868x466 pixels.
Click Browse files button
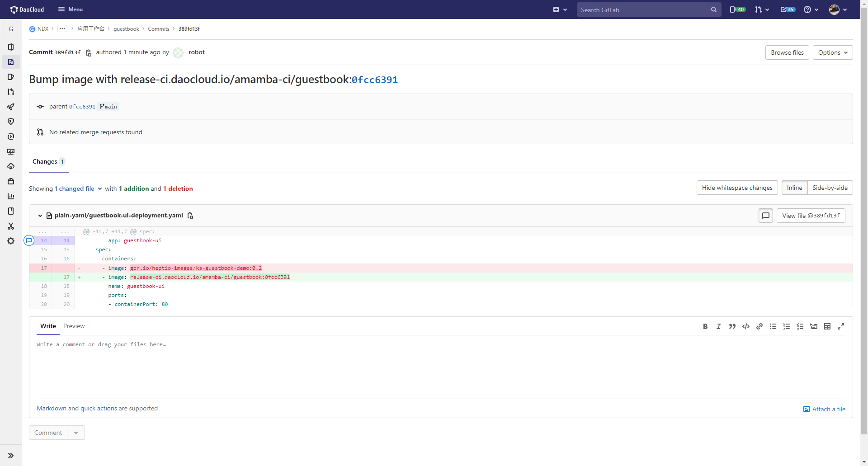(x=787, y=52)
